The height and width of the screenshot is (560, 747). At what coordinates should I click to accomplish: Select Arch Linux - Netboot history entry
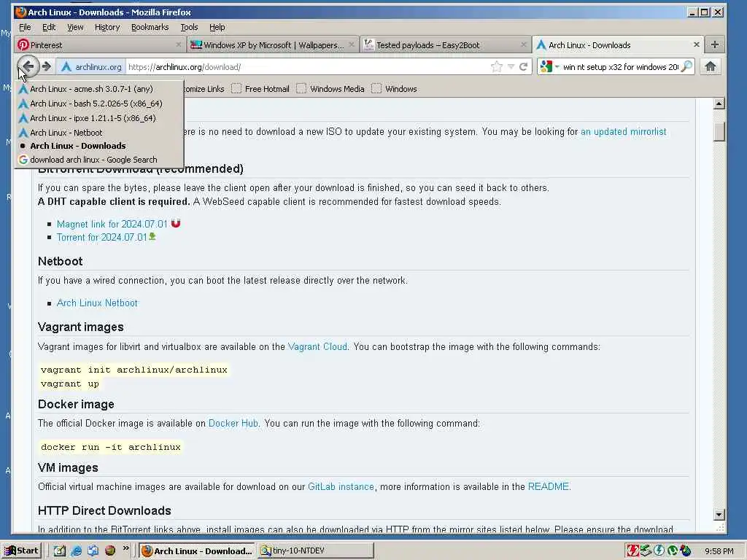[98, 133]
